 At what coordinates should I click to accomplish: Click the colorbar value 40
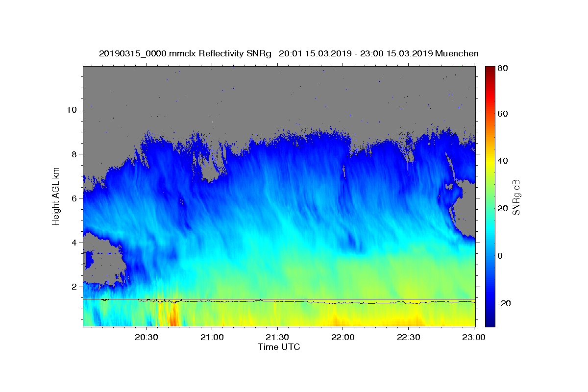click(502, 161)
